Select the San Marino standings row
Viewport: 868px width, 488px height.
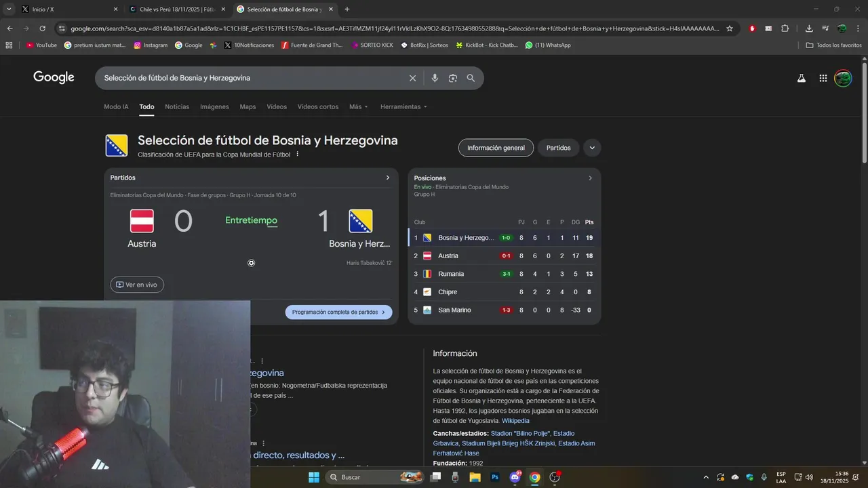click(505, 310)
